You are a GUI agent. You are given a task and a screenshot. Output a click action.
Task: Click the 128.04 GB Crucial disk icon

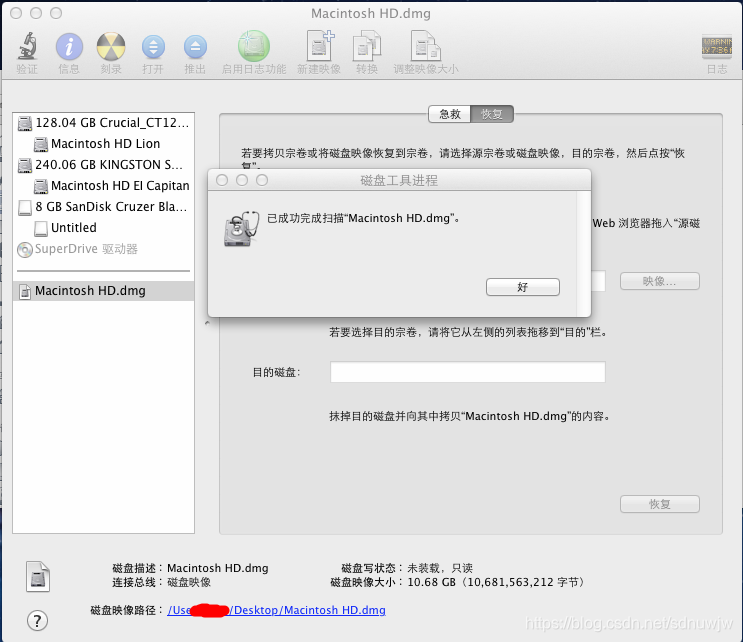[x=25, y=123]
